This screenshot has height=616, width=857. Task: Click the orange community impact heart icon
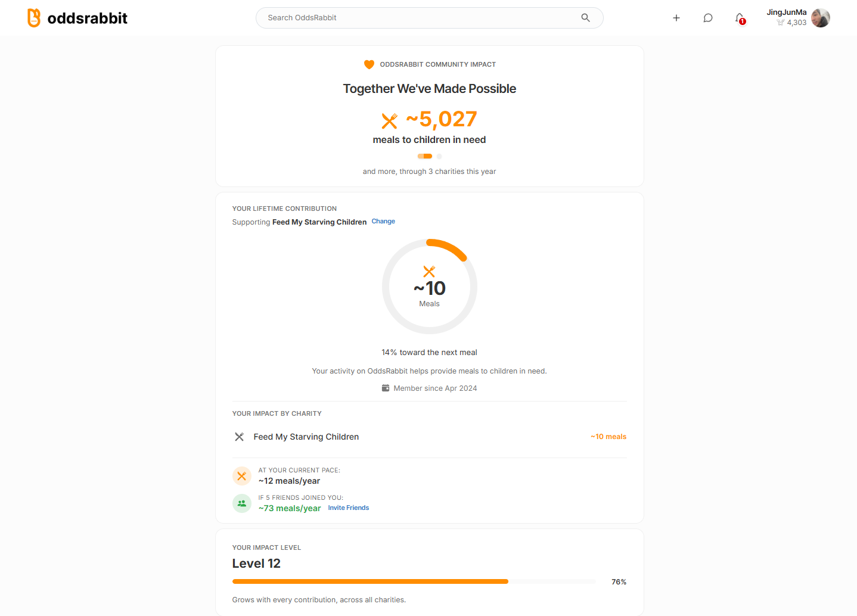[x=369, y=64]
